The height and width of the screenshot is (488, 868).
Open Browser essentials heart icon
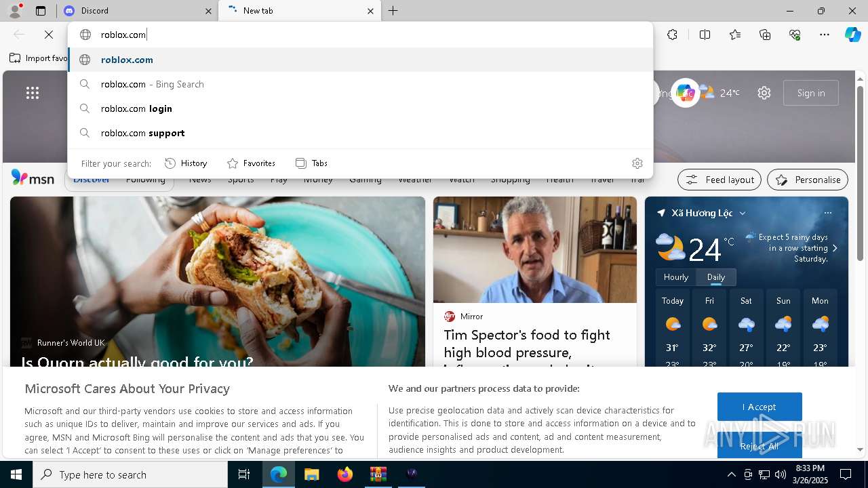click(795, 35)
